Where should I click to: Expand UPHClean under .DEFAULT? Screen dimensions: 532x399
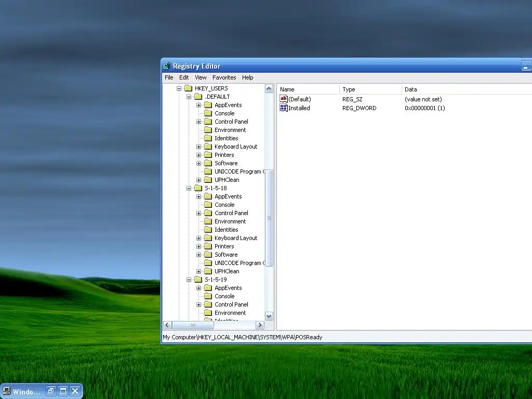(x=199, y=180)
